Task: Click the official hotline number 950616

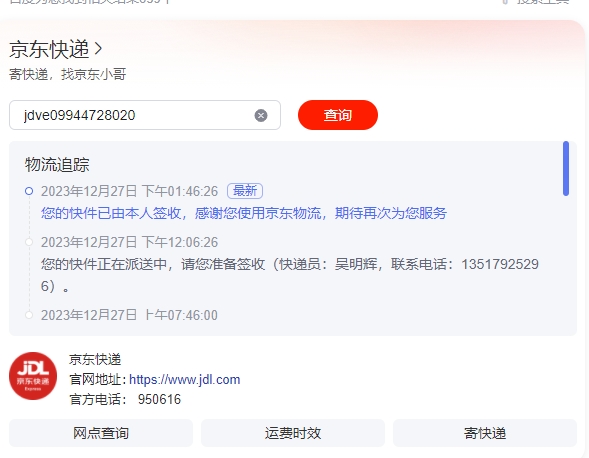Action: coord(159,399)
